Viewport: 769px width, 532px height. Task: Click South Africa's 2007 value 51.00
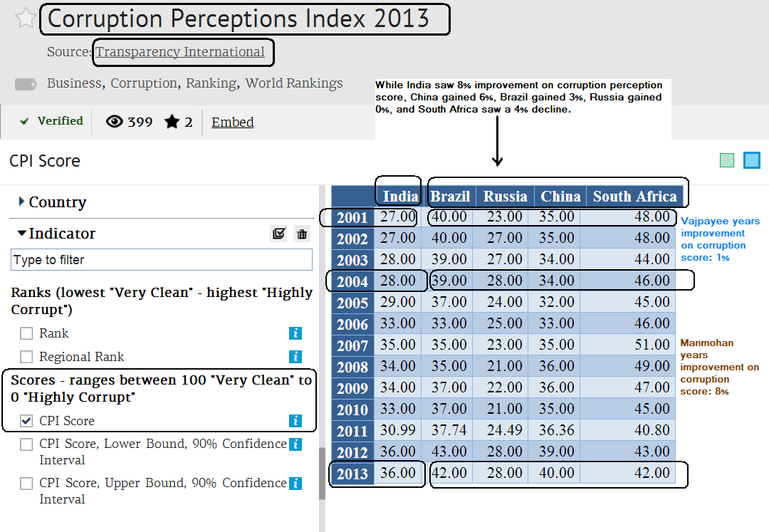click(x=652, y=345)
